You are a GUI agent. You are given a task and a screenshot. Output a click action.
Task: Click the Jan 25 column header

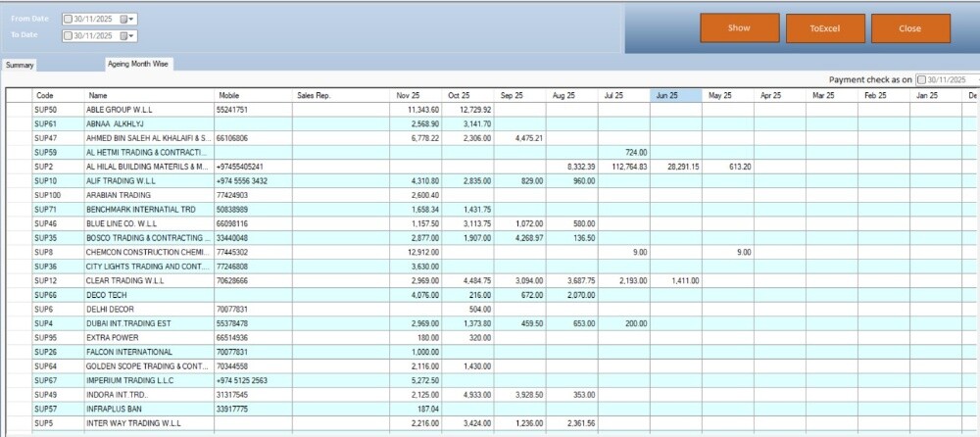[x=935, y=96]
